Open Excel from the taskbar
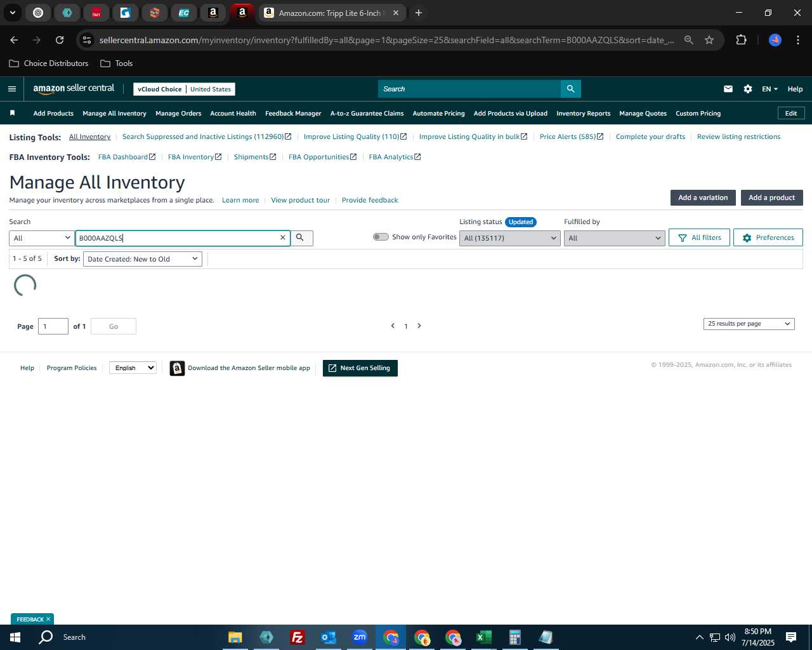Screen dimensions: 812x650 (484, 637)
